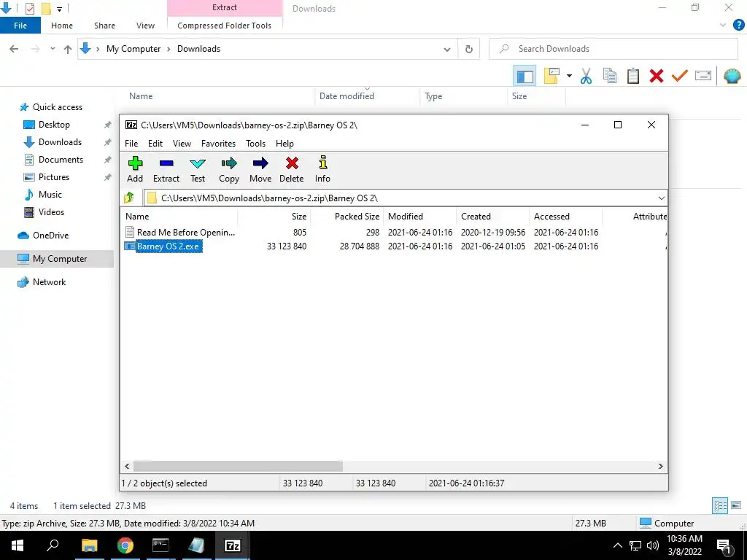The height and width of the screenshot is (560, 747).
Task: Open the 7-Zip Edit menu
Action: point(155,144)
